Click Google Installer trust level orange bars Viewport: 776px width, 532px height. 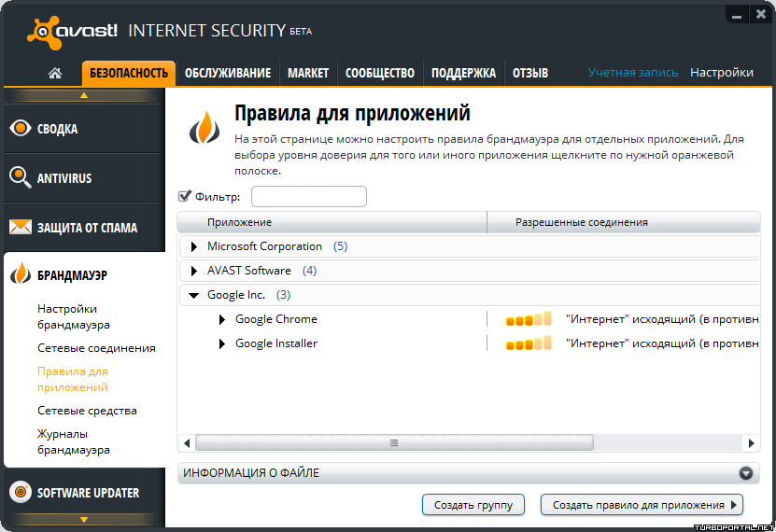pos(529,343)
